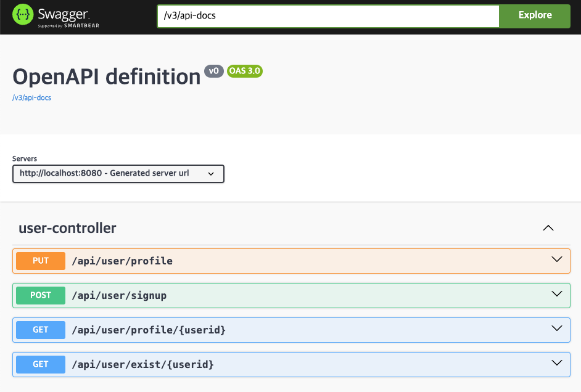Click the v0 version badge
Viewport: 581px width, 392px height.
214,71
